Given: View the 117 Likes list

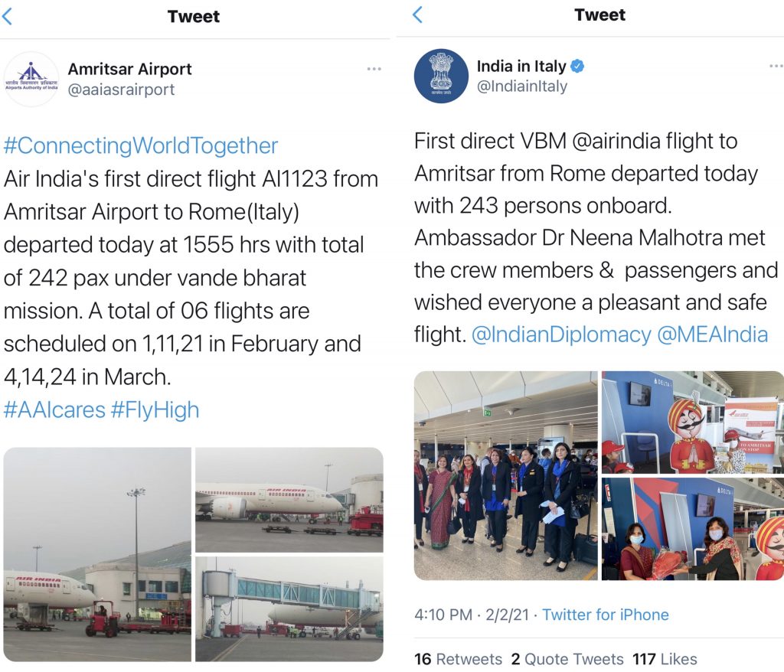Looking at the screenshot, I should [x=665, y=659].
